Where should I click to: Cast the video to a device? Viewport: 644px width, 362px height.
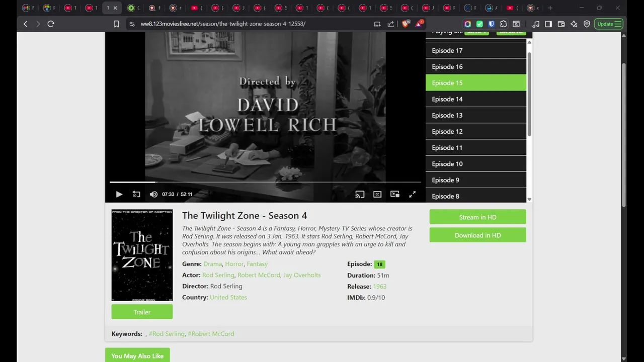(360, 194)
